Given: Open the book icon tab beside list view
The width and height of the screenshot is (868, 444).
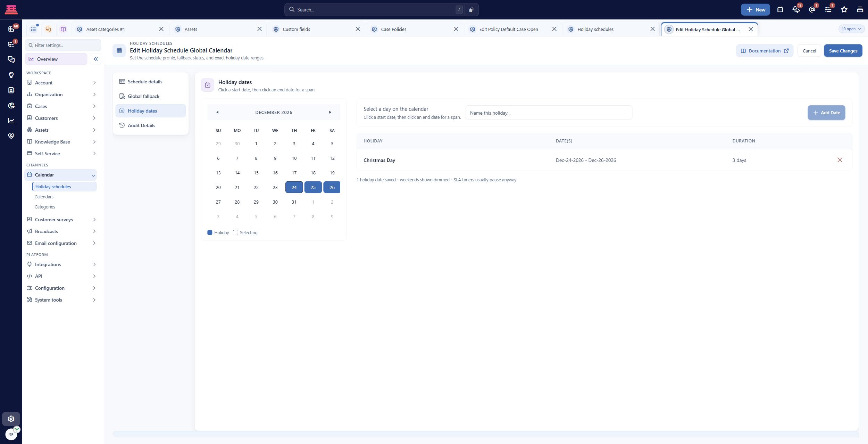Looking at the screenshot, I should click(63, 29).
